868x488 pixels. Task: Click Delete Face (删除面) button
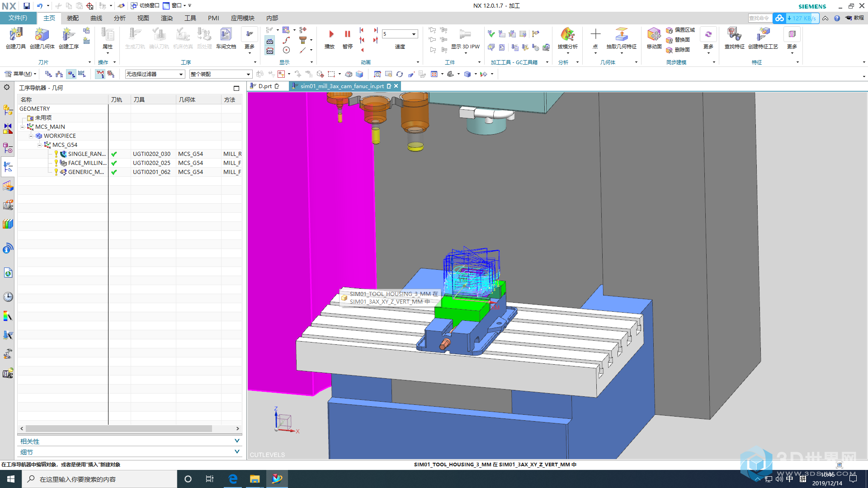click(x=678, y=50)
